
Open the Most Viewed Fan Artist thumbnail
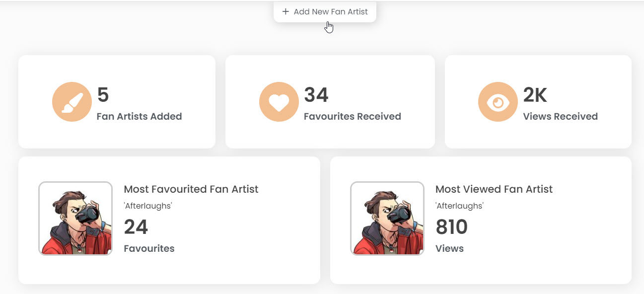click(387, 219)
